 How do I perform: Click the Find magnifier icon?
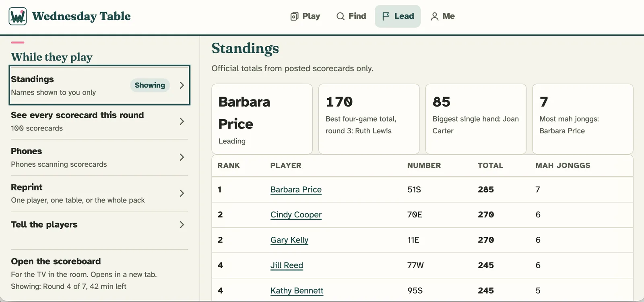tap(341, 16)
